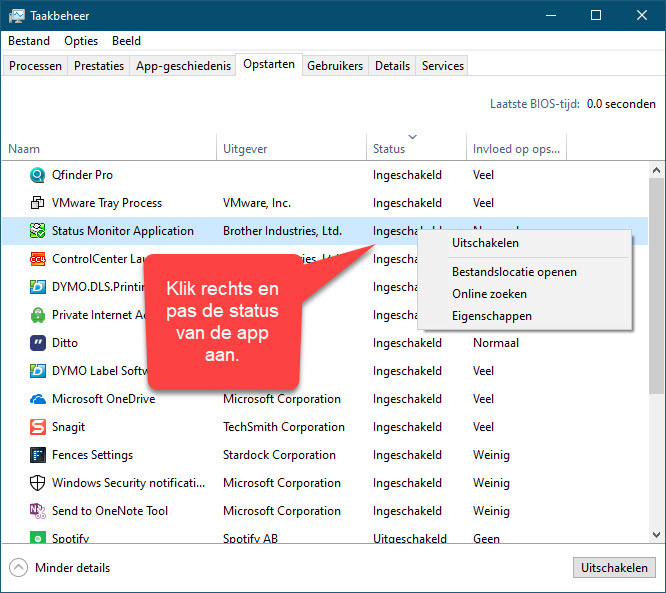The width and height of the screenshot is (666, 593).
Task: Click the Microsoft OneDrive cloud icon
Action: 37,399
